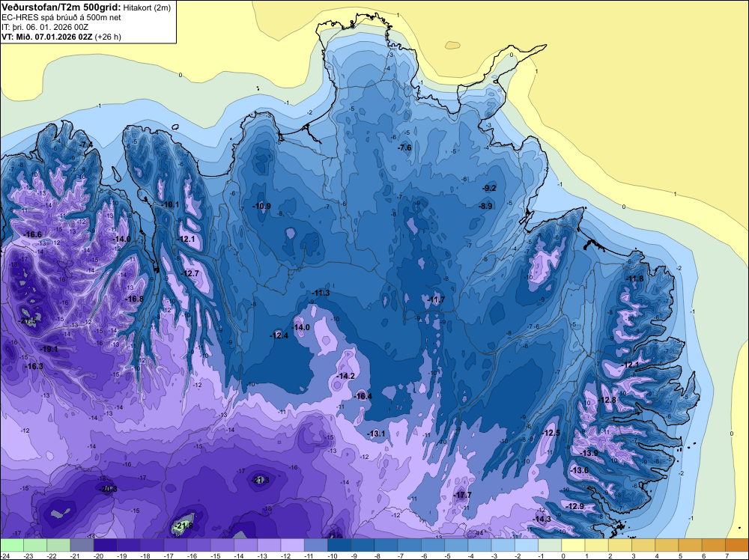Click the -17 label in the bottom legend
This screenshot has height=560, width=749.
pos(169,556)
